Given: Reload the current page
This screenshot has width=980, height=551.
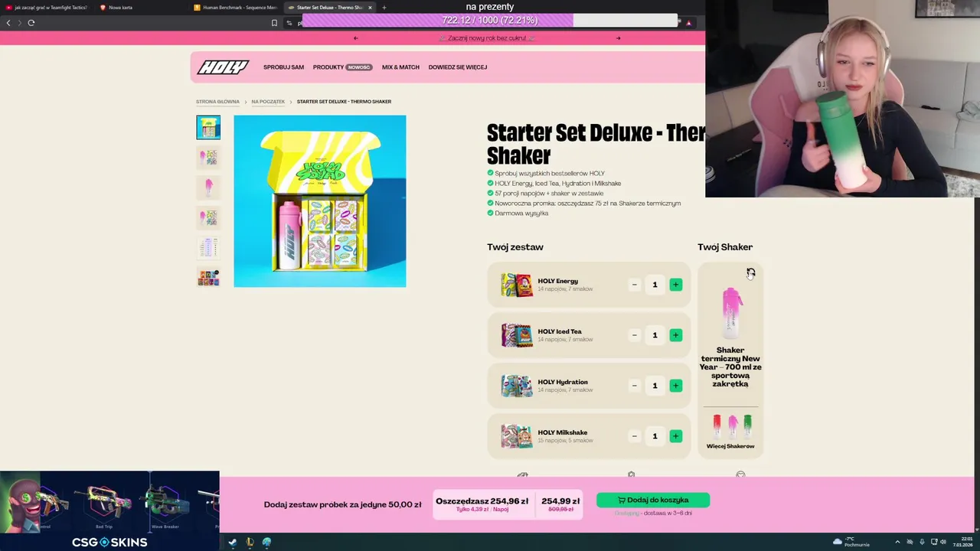Looking at the screenshot, I should click(31, 23).
